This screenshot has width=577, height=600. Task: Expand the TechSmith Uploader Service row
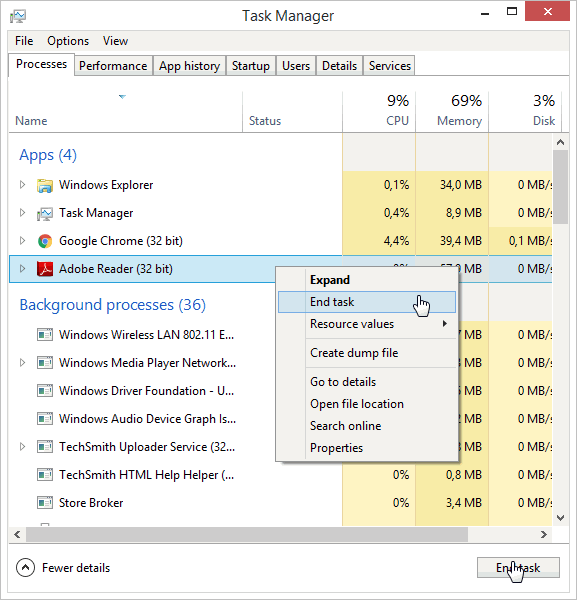click(23, 447)
